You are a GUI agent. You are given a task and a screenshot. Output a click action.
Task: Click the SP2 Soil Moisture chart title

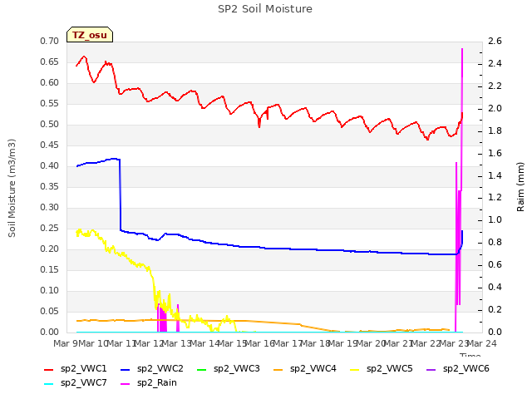point(265,9)
